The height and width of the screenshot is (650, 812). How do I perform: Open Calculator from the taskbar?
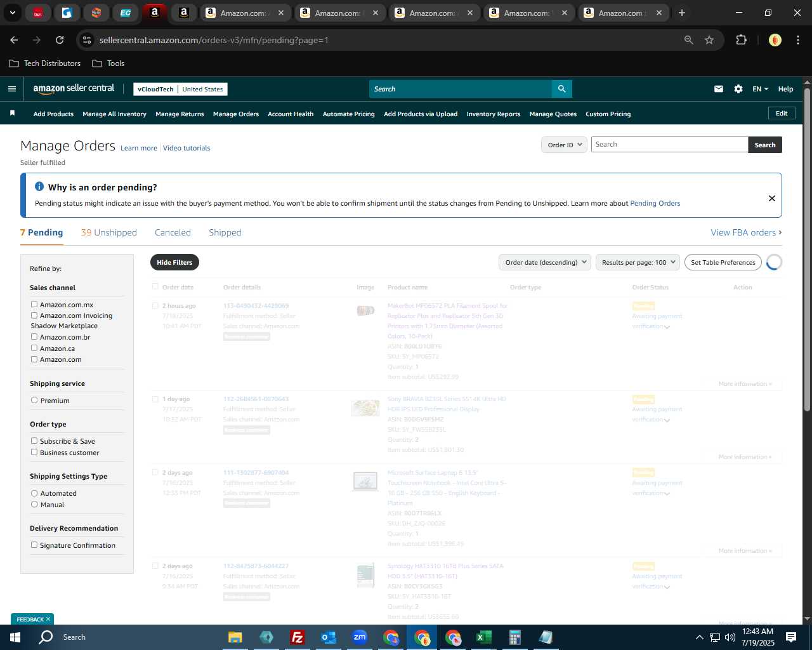(x=515, y=637)
